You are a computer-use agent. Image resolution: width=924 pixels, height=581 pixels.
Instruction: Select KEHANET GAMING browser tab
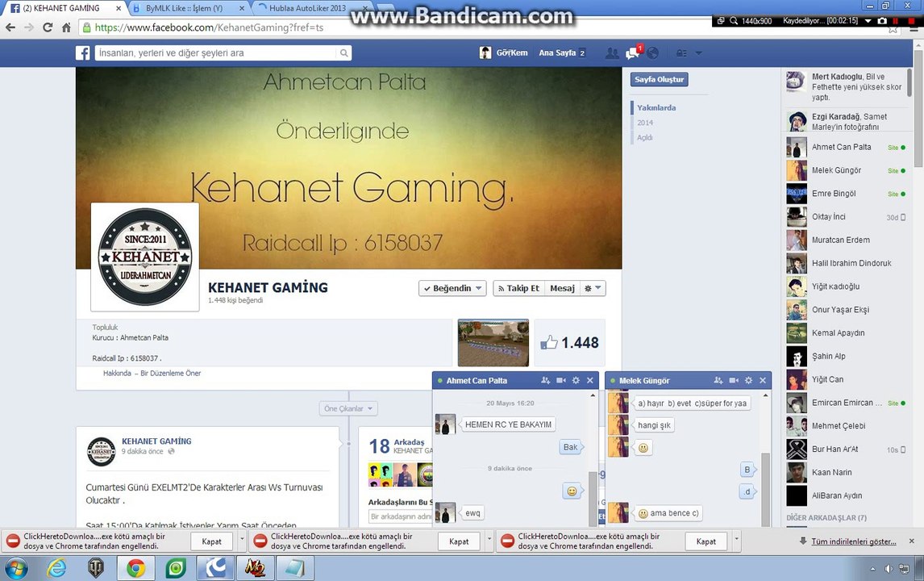(62, 8)
